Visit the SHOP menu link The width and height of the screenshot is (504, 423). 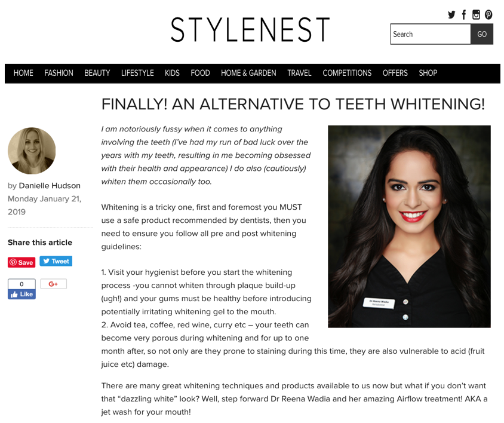coord(428,73)
